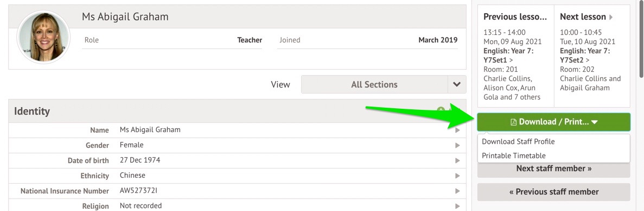Collapse the Download / Print dropdown button
Image resolution: width=644 pixels, height=211 pixels.
tap(553, 122)
